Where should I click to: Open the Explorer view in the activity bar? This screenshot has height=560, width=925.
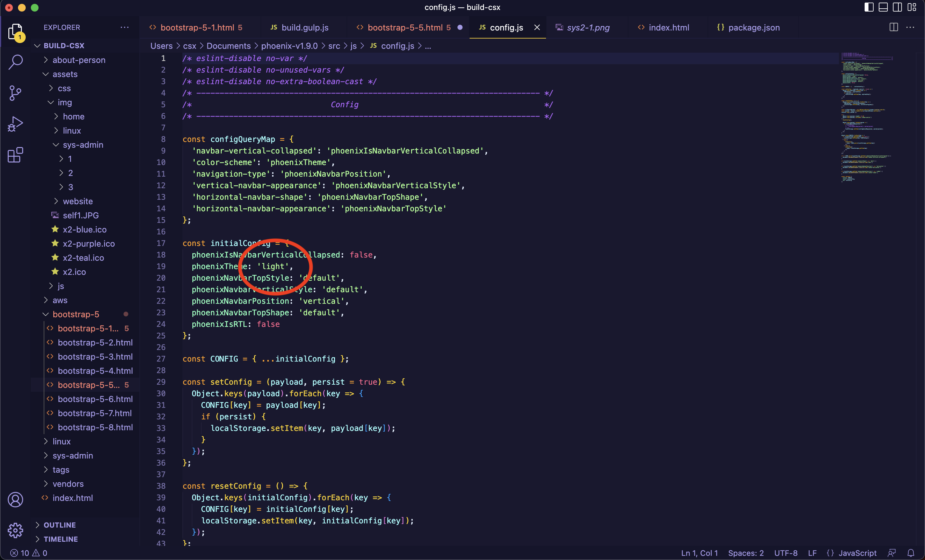coord(15,32)
